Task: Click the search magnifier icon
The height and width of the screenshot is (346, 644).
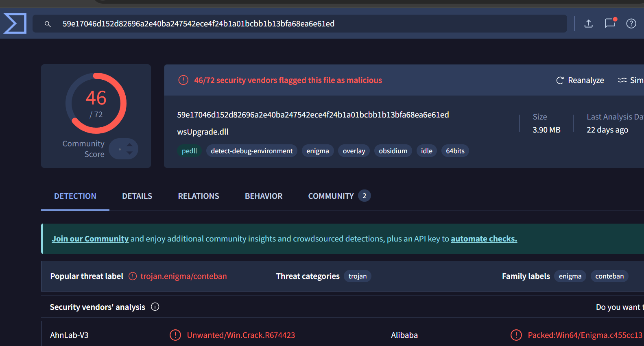Action: (48, 24)
